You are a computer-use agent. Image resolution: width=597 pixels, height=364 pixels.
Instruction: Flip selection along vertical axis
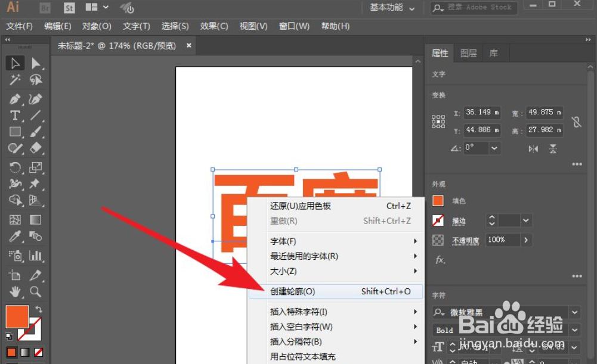pyautogui.click(x=553, y=149)
